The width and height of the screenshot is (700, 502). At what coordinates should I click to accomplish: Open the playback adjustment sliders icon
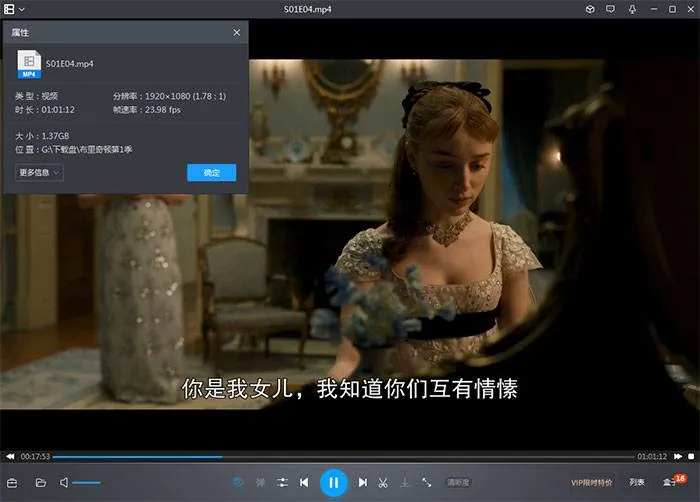pyautogui.click(x=282, y=482)
